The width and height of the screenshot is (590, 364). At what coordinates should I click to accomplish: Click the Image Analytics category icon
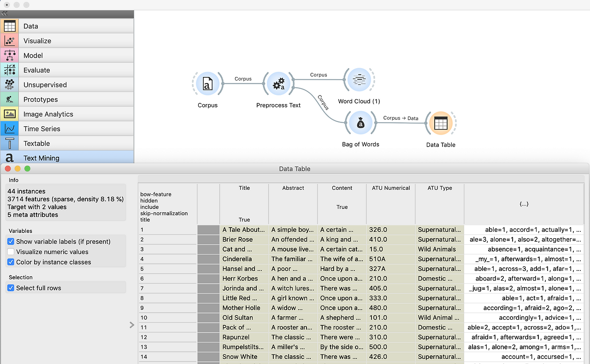coord(10,114)
